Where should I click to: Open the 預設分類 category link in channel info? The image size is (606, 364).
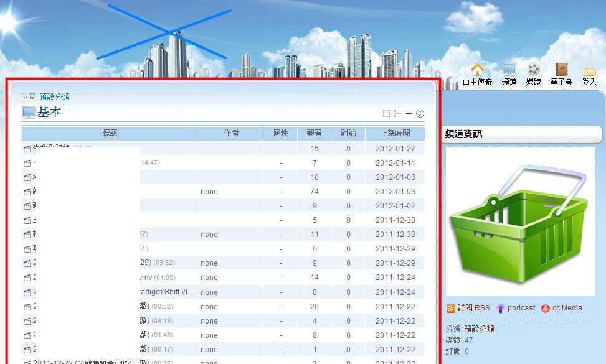pos(479,329)
